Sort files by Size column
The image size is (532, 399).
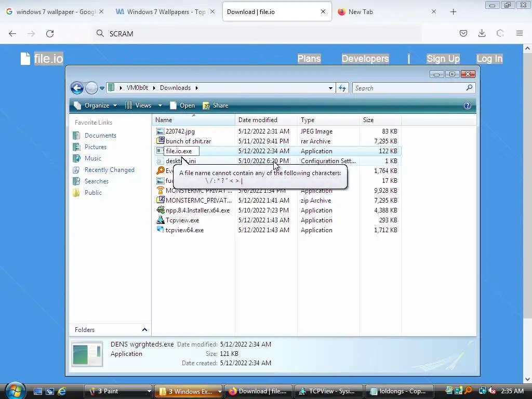click(x=381, y=120)
